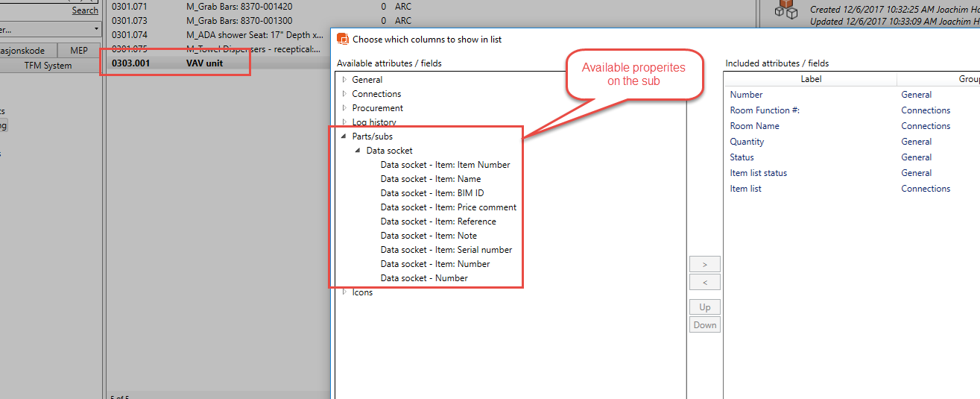Expand the Procurement node
980x399 pixels.
coord(344,108)
